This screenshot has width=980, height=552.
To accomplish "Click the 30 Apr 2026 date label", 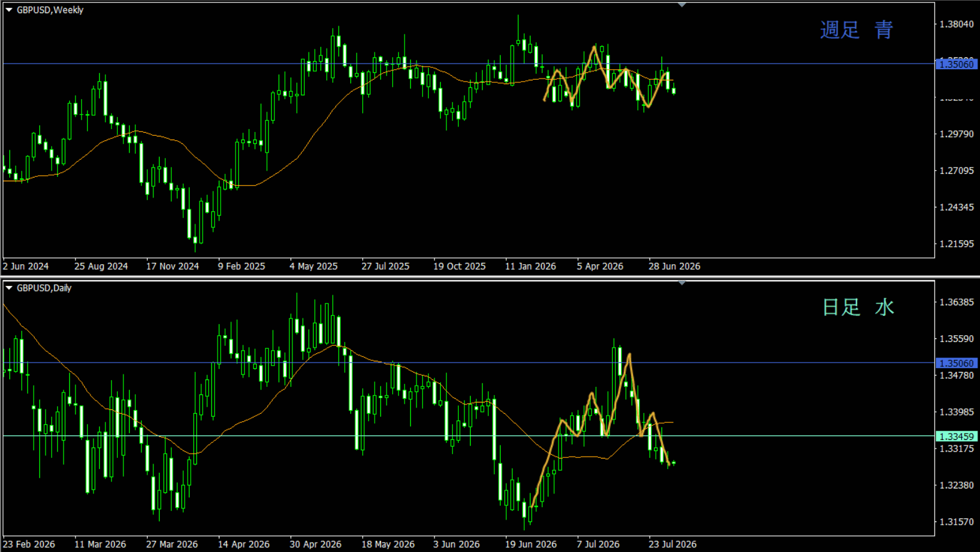I will coord(315,544).
